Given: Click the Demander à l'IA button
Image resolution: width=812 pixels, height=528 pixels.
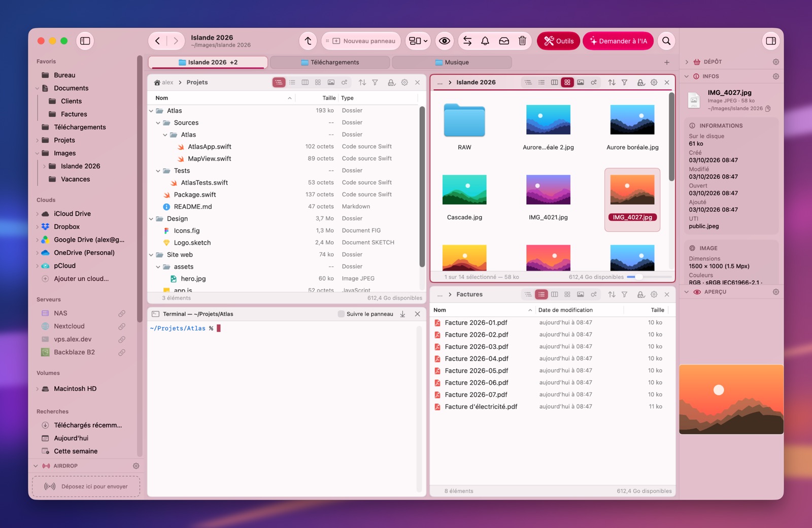Looking at the screenshot, I should pos(618,41).
